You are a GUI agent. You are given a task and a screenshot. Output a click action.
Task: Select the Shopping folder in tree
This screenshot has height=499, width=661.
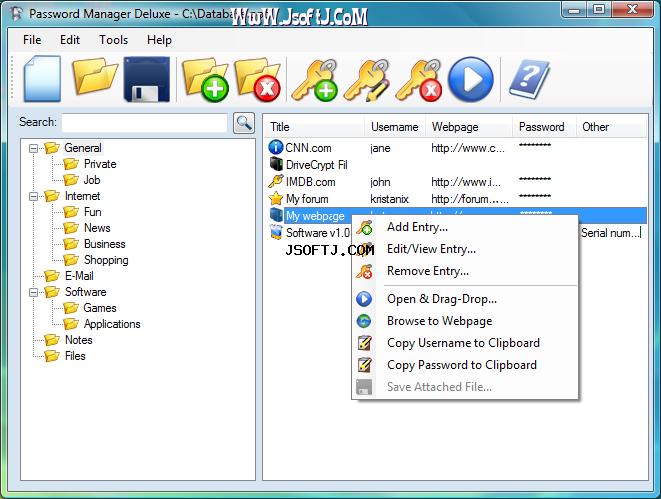pos(106,260)
